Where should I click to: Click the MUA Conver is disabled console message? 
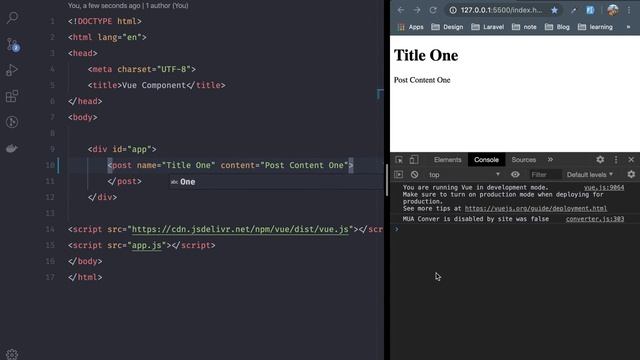click(x=476, y=219)
